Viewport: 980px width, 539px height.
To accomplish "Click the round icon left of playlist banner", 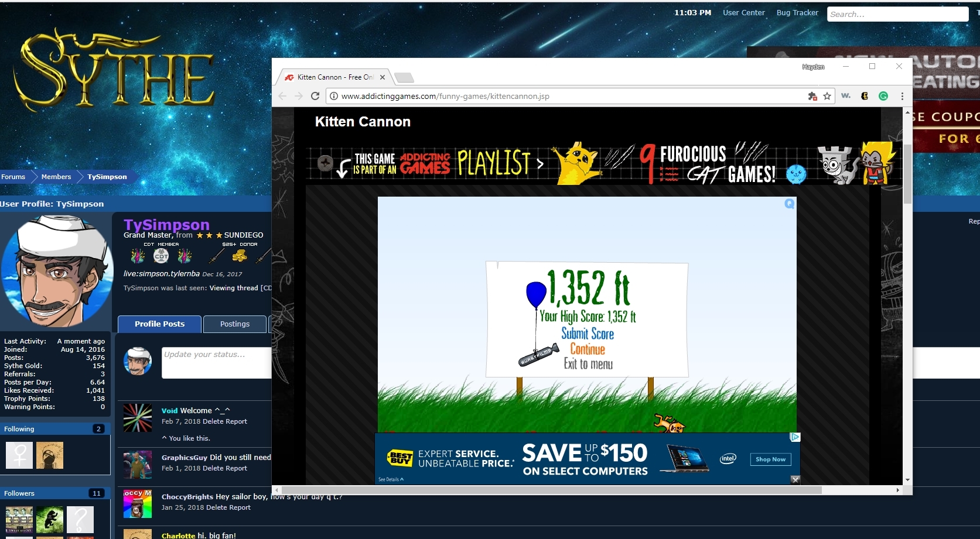I will click(x=325, y=163).
